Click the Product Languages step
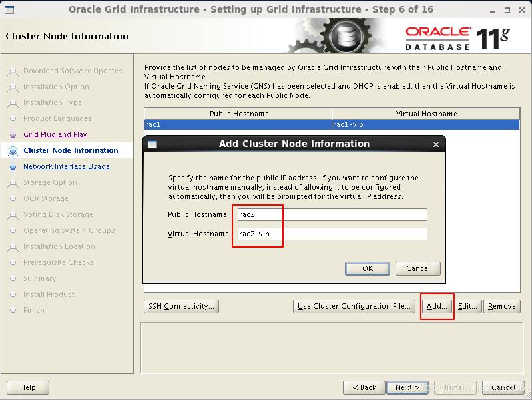 (x=57, y=118)
